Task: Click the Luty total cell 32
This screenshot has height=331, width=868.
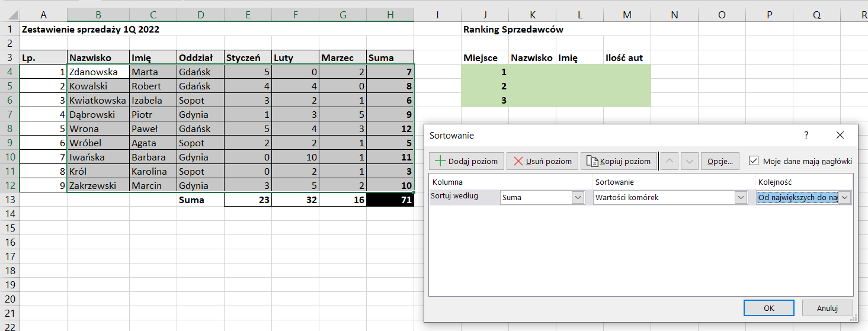Action: tap(295, 200)
